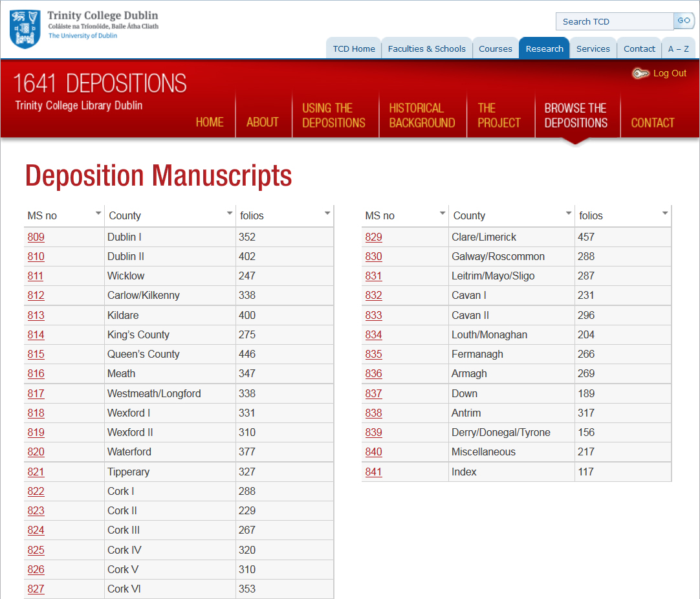Open the Services tab

pos(593,49)
